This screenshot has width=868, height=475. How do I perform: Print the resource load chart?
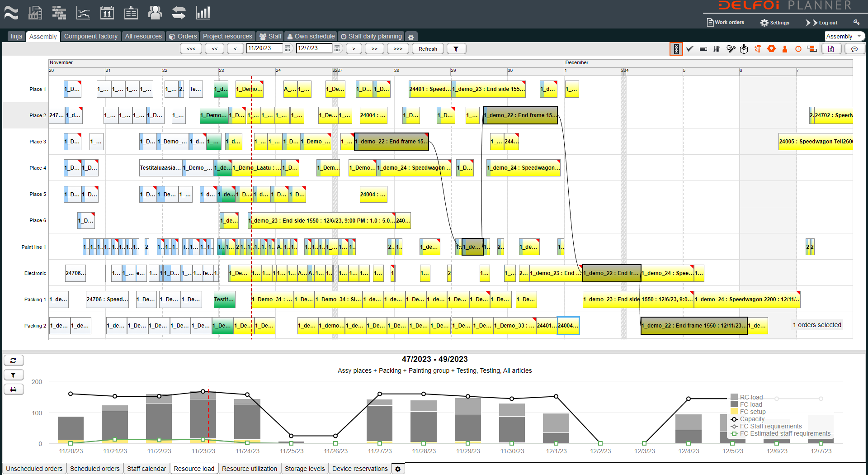14,389
